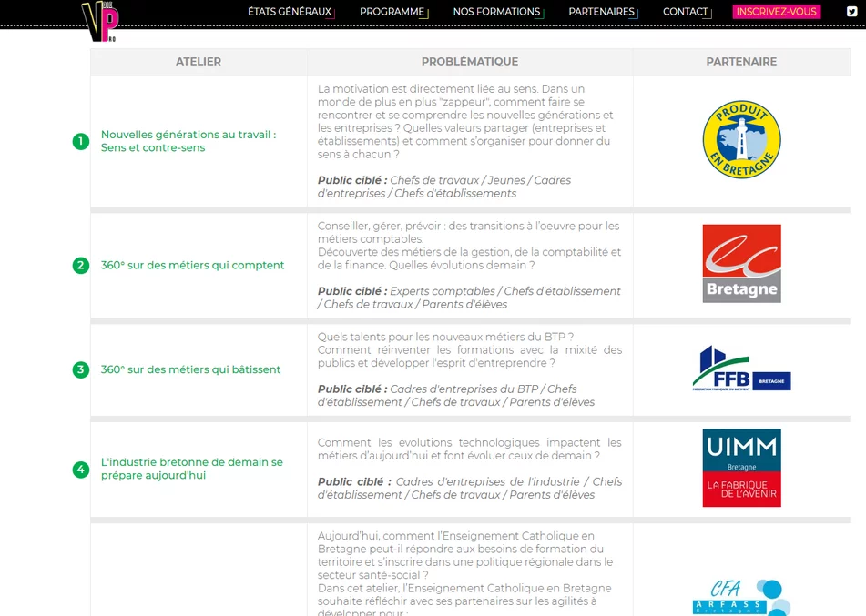The image size is (866, 616).
Task: Click the FFB Bretagne logo
Action: pos(741,369)
